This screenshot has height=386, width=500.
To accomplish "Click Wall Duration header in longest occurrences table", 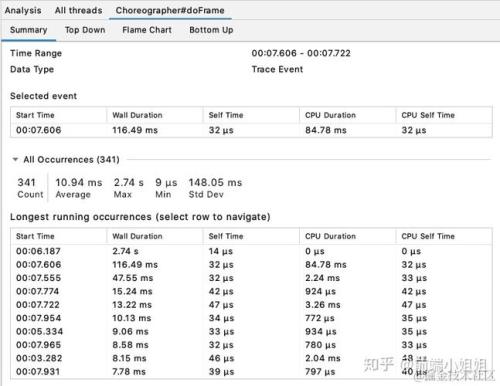I will point(137,236).
